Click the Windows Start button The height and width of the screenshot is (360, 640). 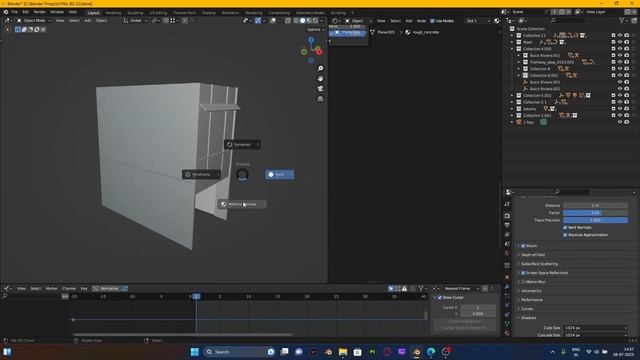pyautogui.click(x=195, y=352)
